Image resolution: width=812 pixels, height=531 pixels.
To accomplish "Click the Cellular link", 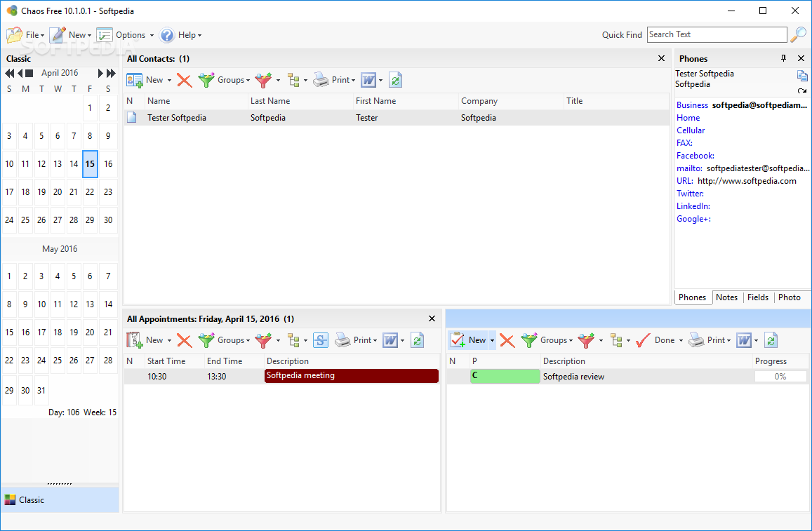I will [691, 130].
